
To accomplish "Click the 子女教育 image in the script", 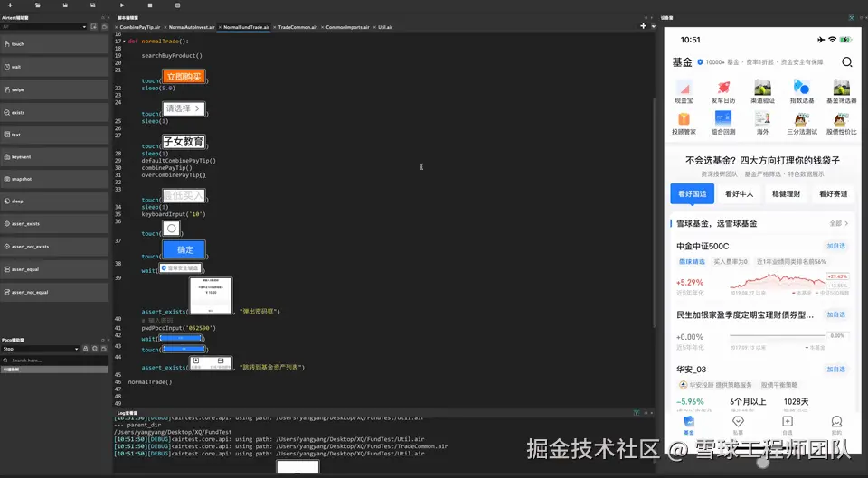I will [184, 142].
